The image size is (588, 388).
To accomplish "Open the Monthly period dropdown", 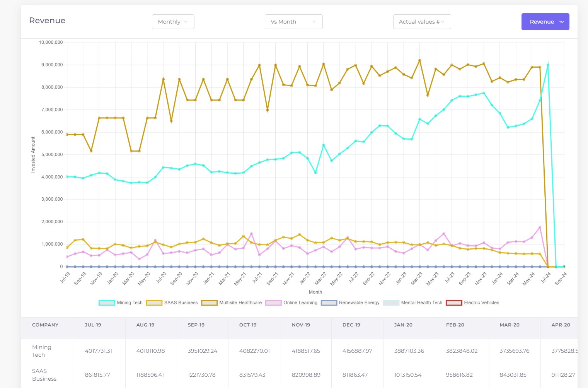I will pos(173,22).
